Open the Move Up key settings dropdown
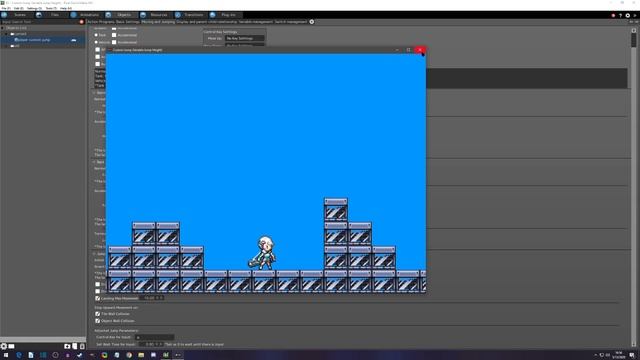The image size is (640, 360). click(244, 38)
